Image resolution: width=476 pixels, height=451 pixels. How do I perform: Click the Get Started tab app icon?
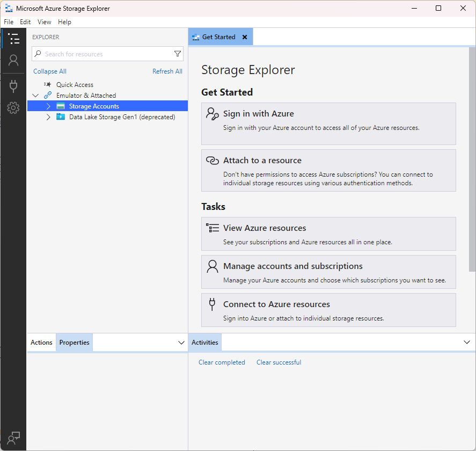[196, 37]
